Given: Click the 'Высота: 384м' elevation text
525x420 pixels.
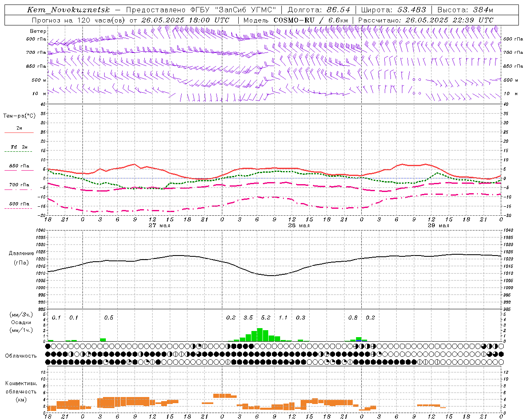Looking at the screenshot, I should pyautogui.click(x=465, y=10).
